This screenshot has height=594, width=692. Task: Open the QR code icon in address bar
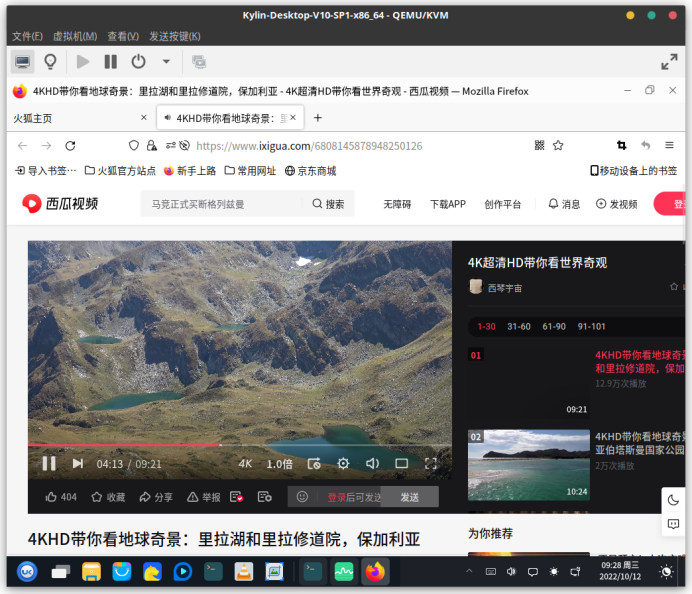coord(539,145)
